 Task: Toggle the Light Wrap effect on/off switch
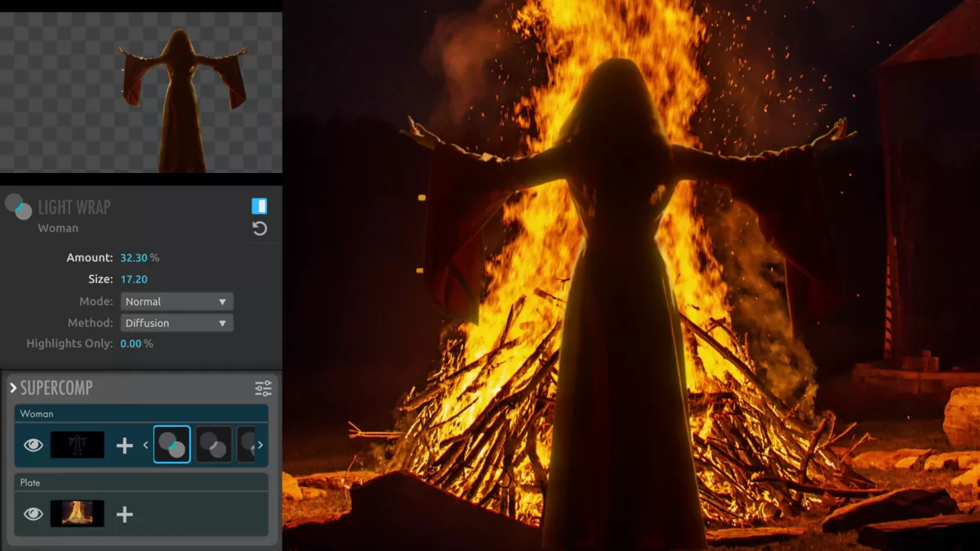point(260,206)
